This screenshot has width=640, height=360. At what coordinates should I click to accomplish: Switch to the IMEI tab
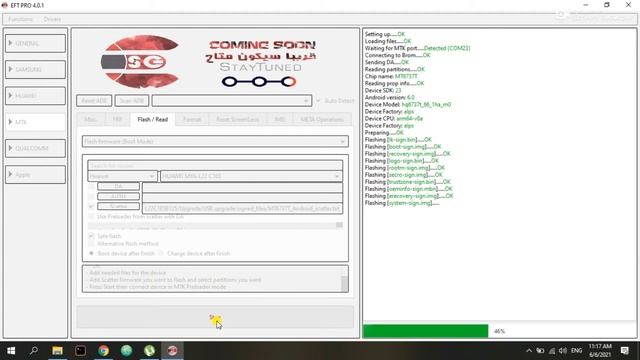tap(280, 120)
